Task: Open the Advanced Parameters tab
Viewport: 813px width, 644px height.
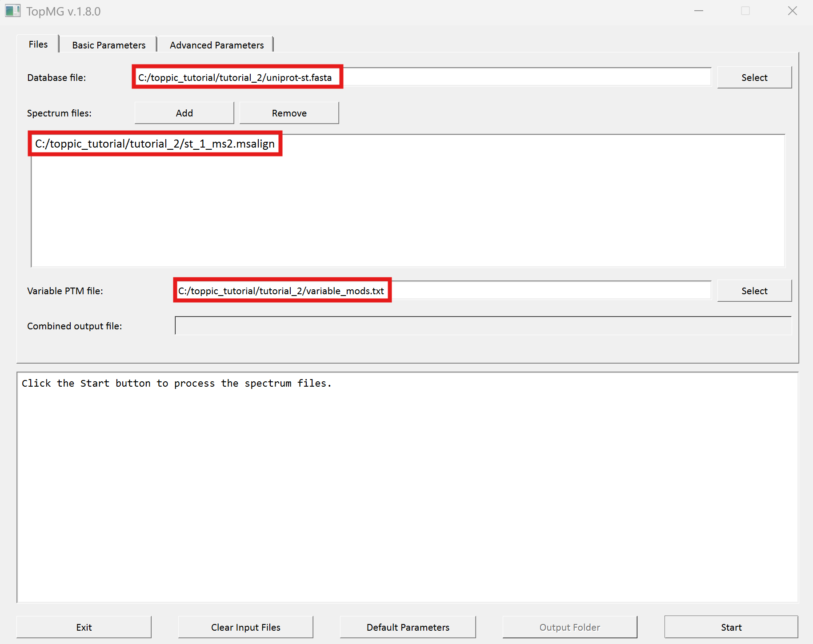Action: (216, 45)
